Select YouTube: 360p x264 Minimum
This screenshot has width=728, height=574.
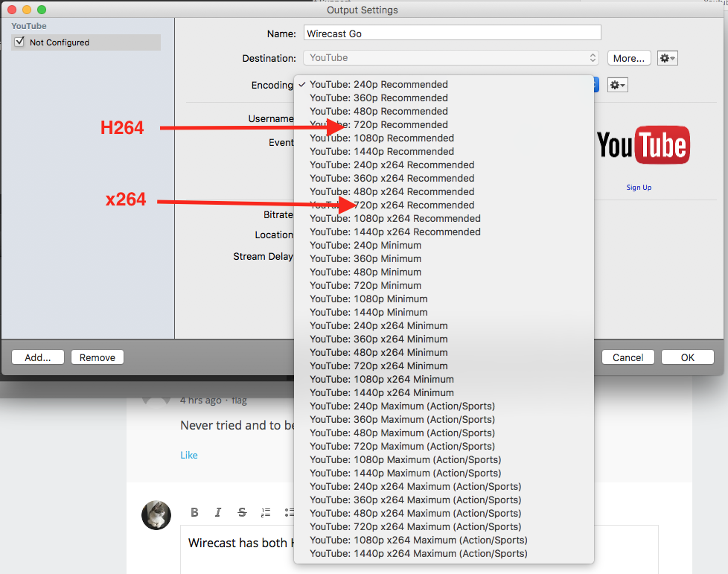444,339
